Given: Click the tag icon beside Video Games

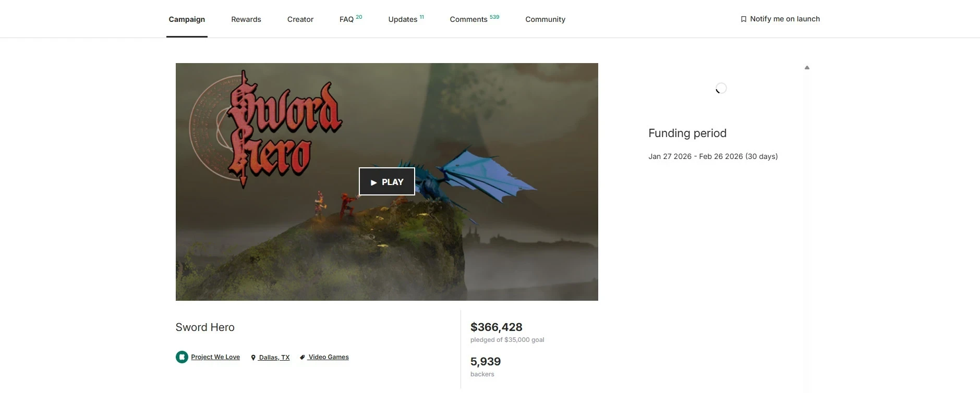Looking at the screenshot, I should [x=302, y=358].
